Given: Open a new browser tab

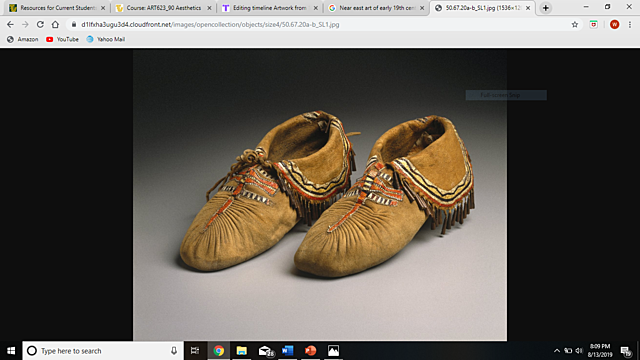Looking at the screenshot, I should [x=545, y=8].
